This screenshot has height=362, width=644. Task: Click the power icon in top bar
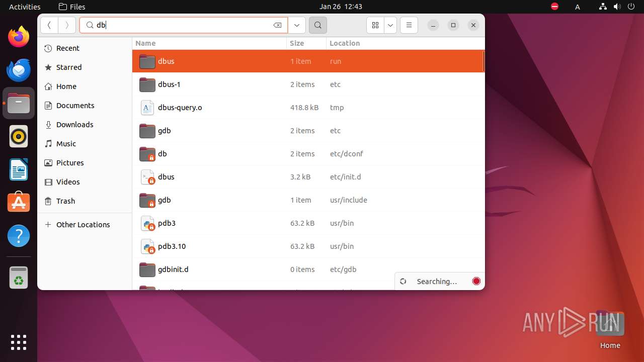tap(630, 7)
